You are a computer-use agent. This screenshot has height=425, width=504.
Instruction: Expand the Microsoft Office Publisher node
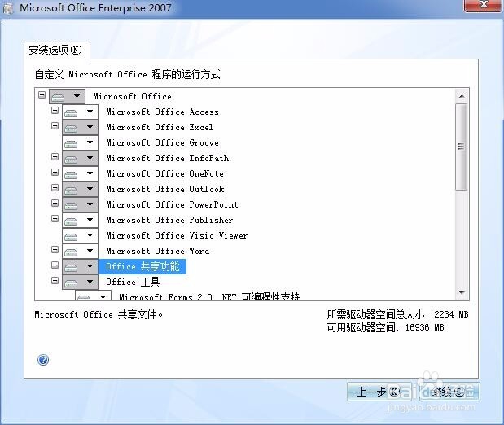click(x=55, y=219)
